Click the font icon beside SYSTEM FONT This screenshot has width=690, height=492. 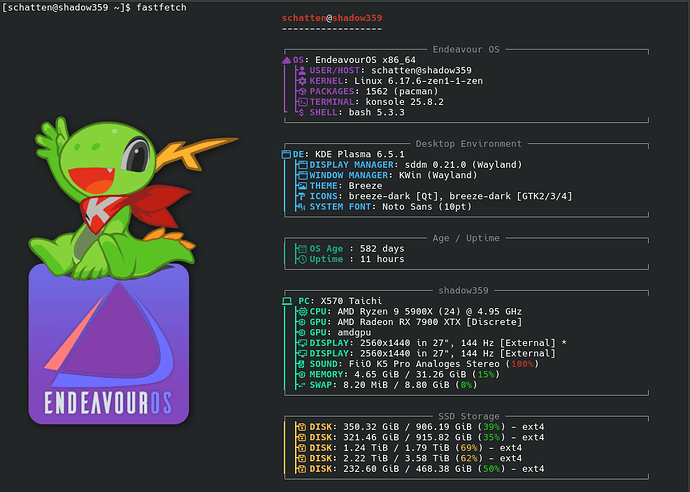(302, 207)
